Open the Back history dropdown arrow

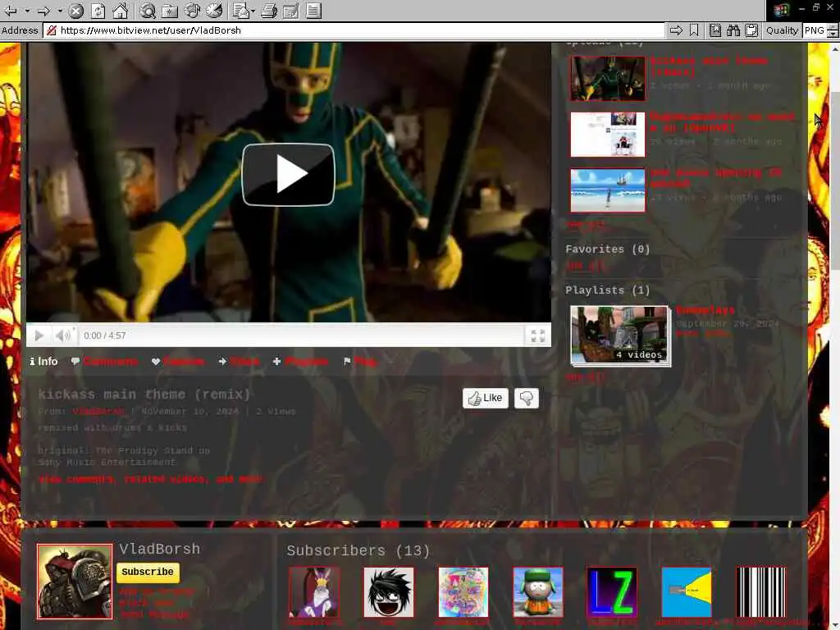click(x=27, y=10)
